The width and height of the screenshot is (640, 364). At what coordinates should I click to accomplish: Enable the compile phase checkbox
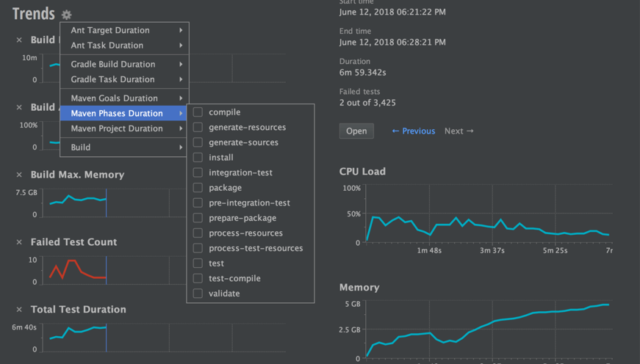(198, 112)
